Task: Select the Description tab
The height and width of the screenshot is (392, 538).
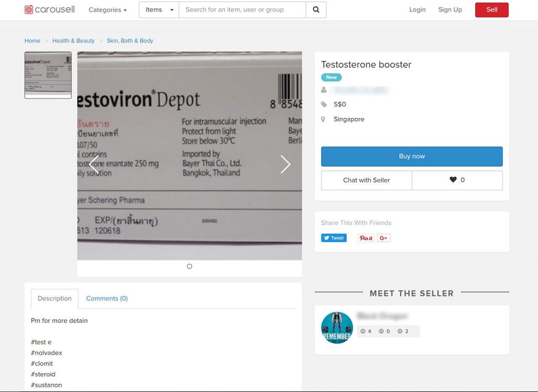Action: 55,298
